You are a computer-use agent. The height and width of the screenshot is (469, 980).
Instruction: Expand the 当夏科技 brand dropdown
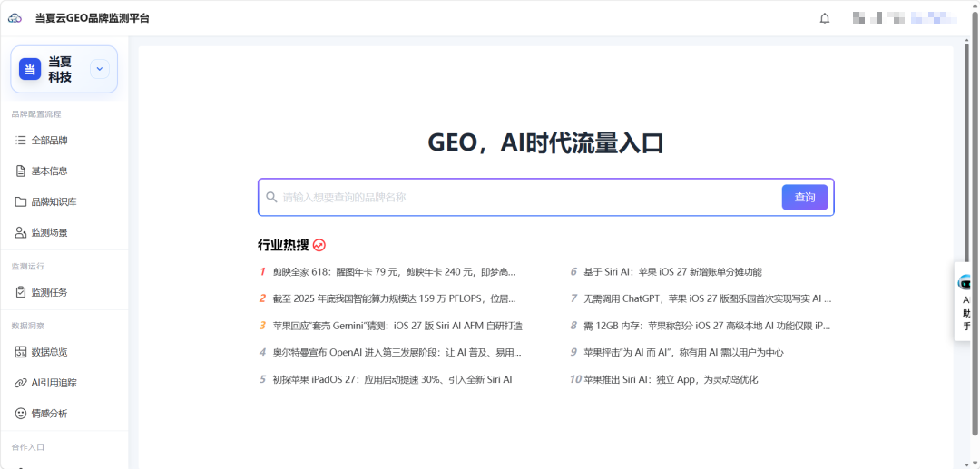(x=100, y=69)
